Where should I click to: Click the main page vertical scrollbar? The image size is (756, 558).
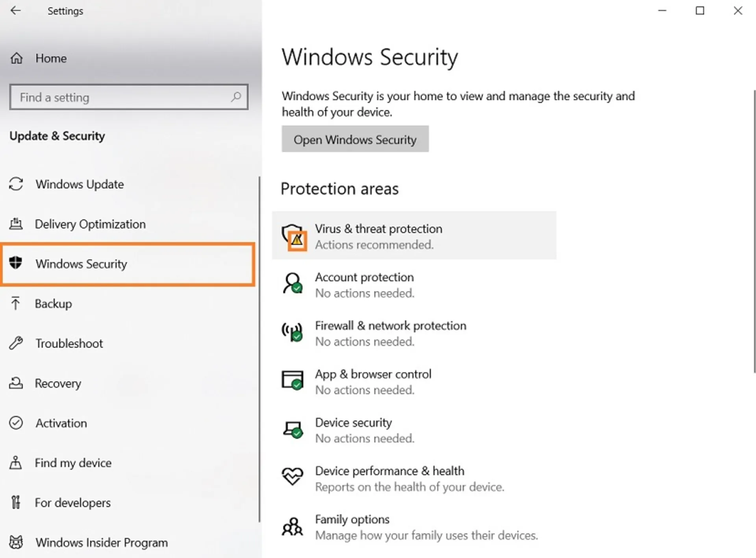click(x=754, y=231)
